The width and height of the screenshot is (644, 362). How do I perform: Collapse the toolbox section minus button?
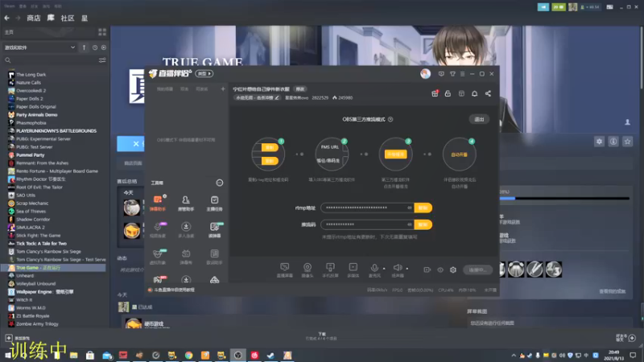pos(219,183)
